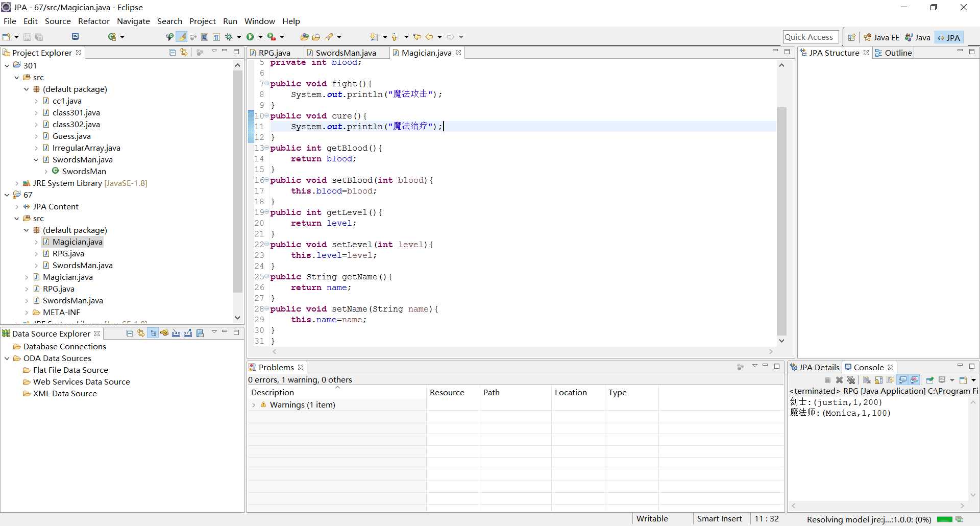Screen dimensions: 980x526
Task: Switch to the SwordsMan.java editor tab
Action: coord(346,53)
